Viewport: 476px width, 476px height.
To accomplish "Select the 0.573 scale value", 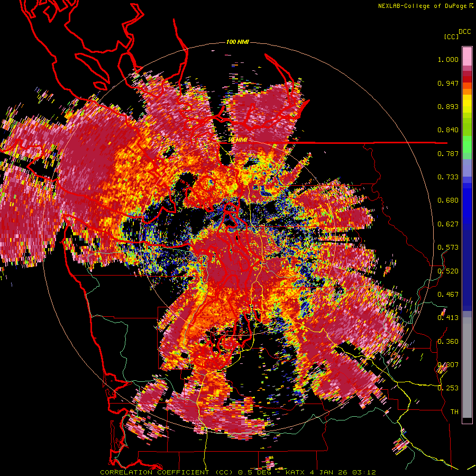I will pyautogui.click(x=448, y=248).
